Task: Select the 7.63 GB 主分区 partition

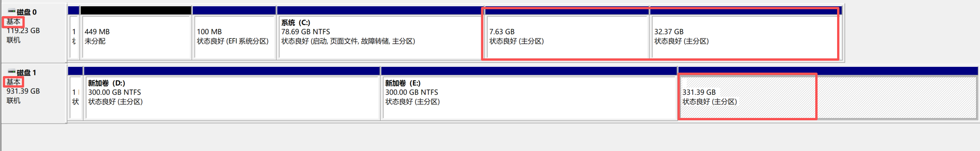Action: pos(567,37)
